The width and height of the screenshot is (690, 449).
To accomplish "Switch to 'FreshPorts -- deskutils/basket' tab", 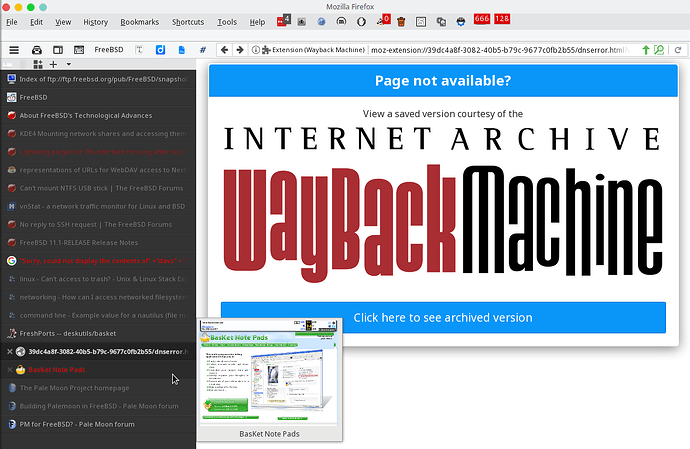I will tap(98, 333).
